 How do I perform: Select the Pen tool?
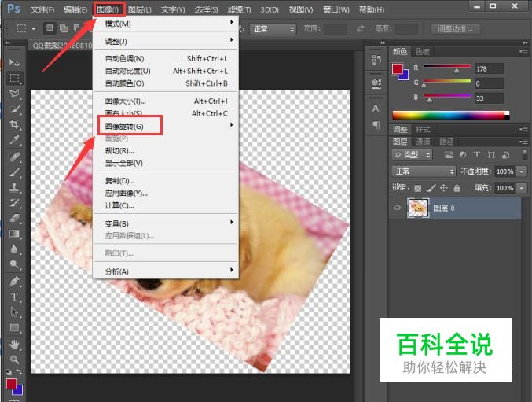point(14,282)
